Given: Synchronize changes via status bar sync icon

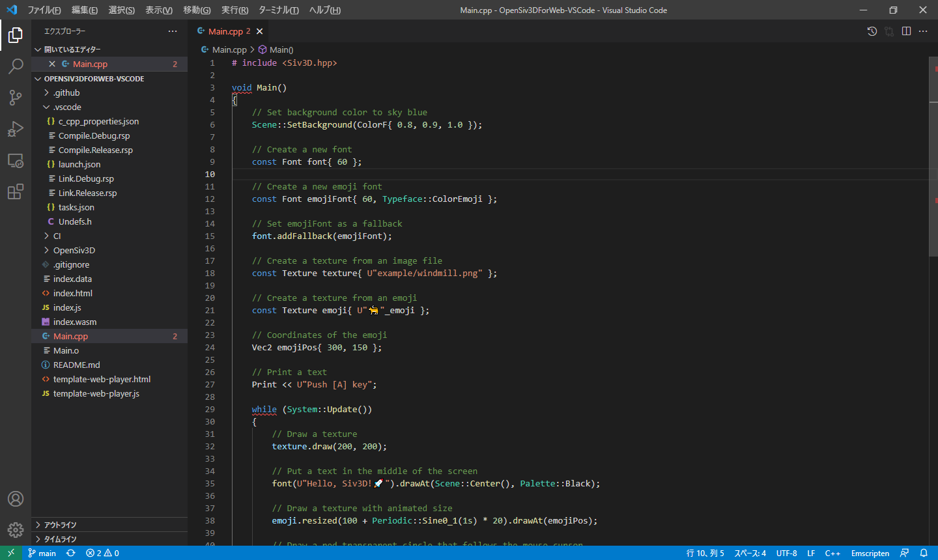Looking at the screenshot, I should (x=71, y=553).
